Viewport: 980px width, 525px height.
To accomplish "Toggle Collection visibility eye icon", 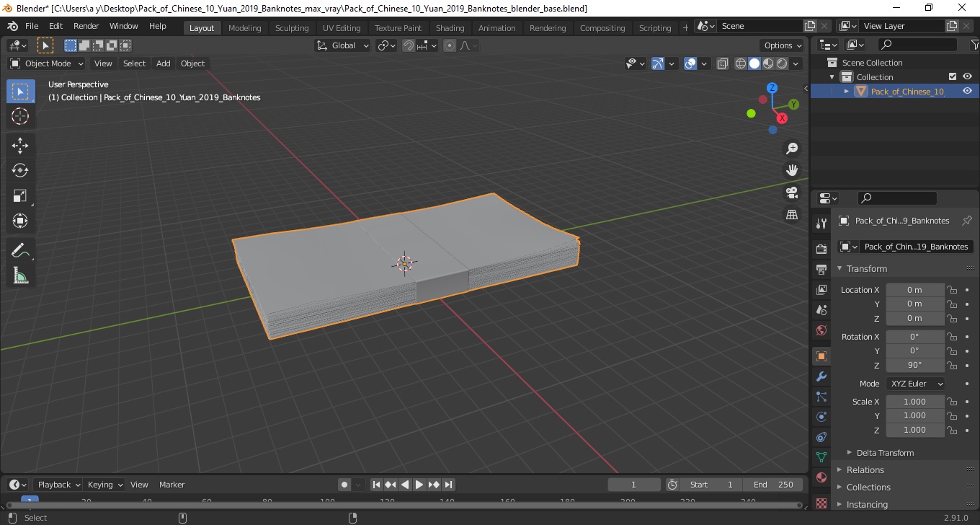I will tap(967, 76).
